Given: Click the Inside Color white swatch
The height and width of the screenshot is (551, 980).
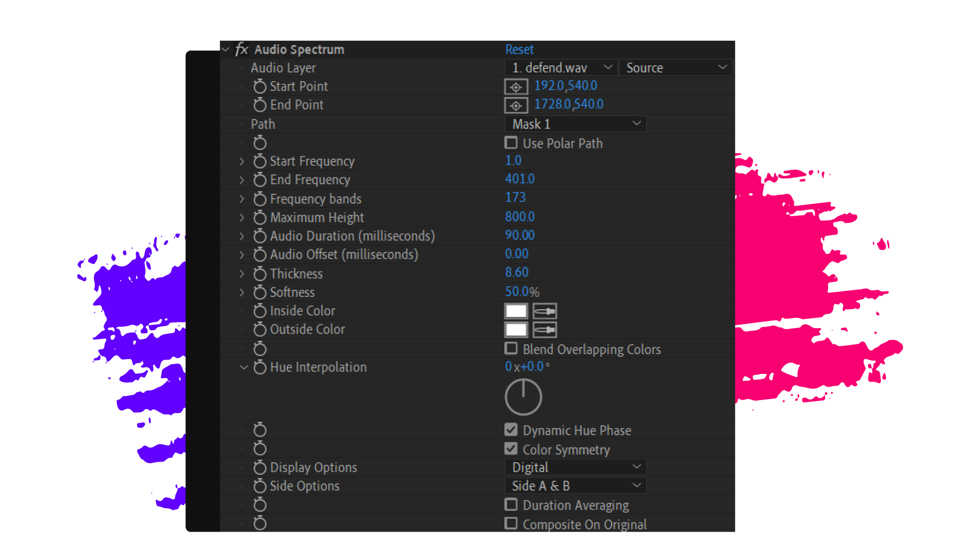Looking at the screenshot, I should [516, 311].
